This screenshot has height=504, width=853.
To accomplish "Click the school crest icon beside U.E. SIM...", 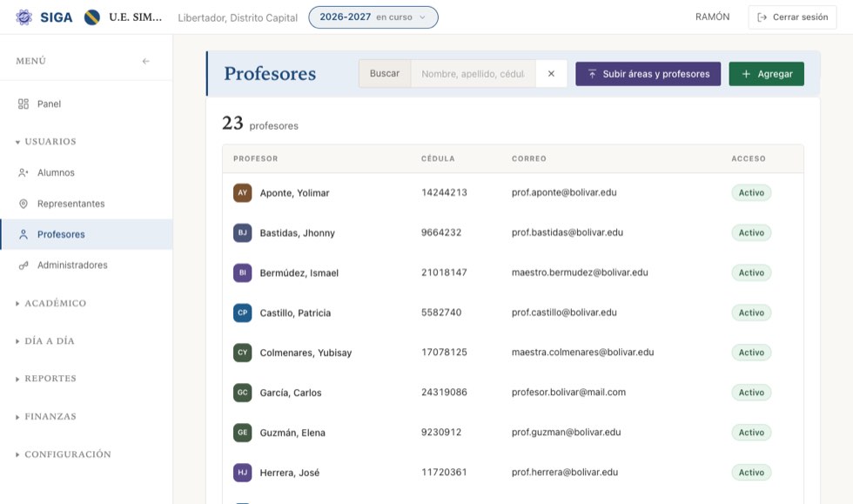I will point(92,17).
